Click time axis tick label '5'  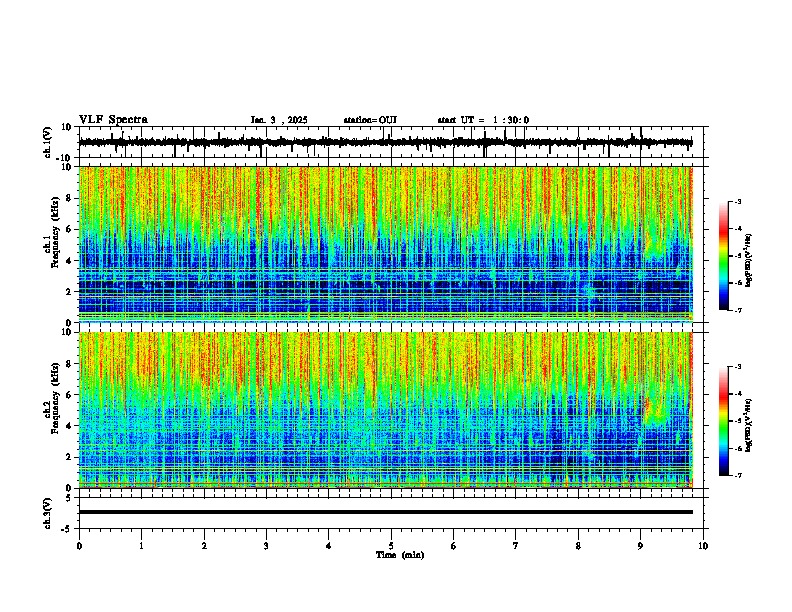391,546
